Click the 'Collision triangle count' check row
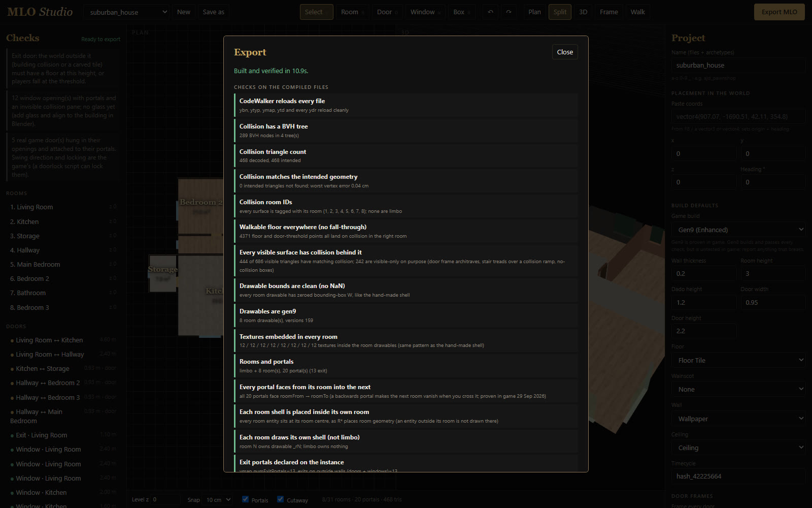The image size is (812, 508). point(406,156)
